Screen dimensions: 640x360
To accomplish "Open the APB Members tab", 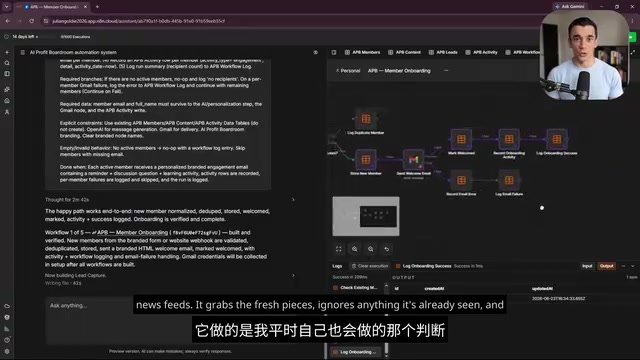I will 362,52.
